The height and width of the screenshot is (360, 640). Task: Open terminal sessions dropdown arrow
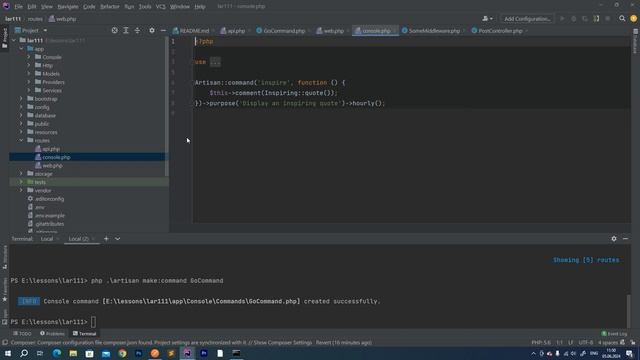(x=118, y=239)
